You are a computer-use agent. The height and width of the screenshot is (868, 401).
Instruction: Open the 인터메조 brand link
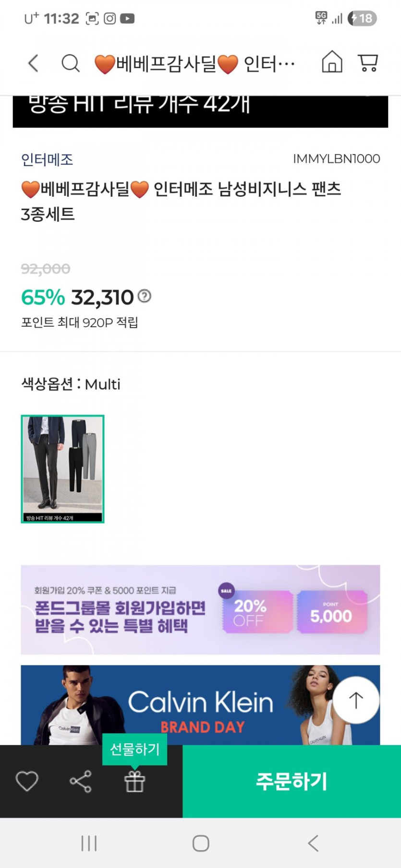tap(47, 159)
